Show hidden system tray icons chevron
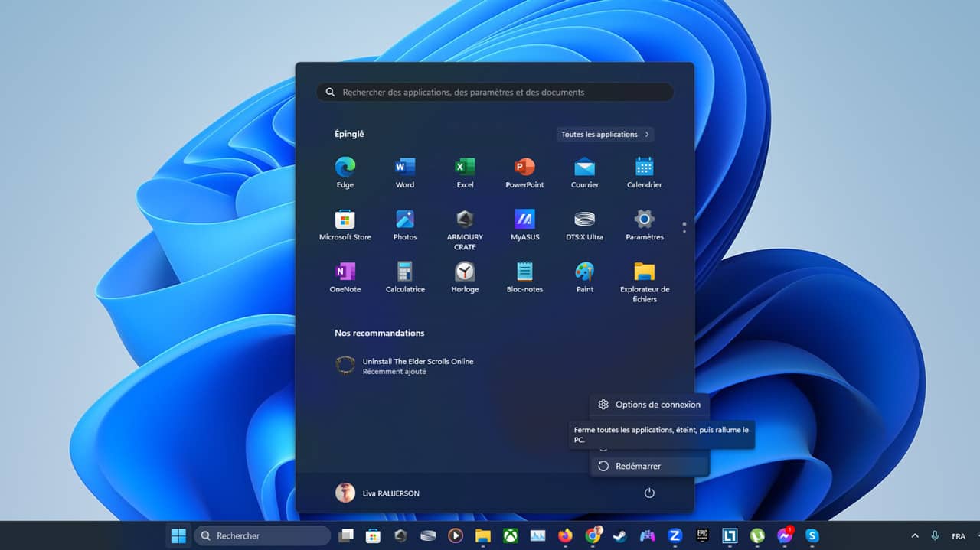The image size is (980, 550). (x=914, y=536)
